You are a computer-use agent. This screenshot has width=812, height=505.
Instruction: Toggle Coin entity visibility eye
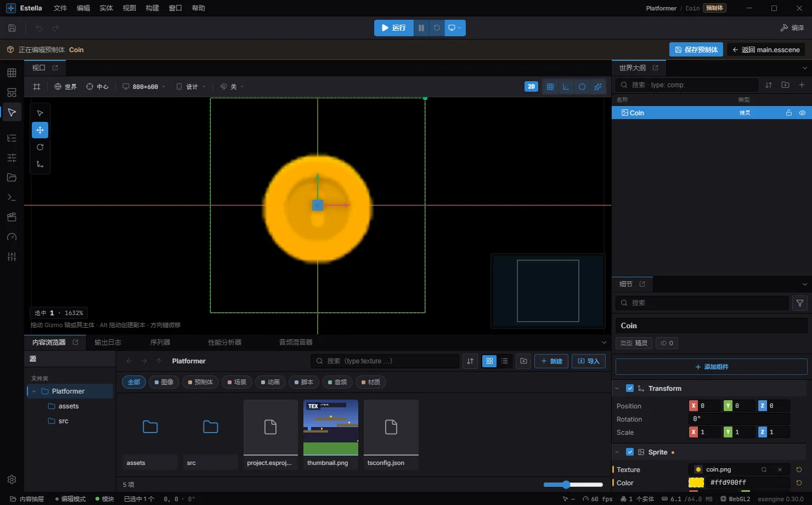802,113
